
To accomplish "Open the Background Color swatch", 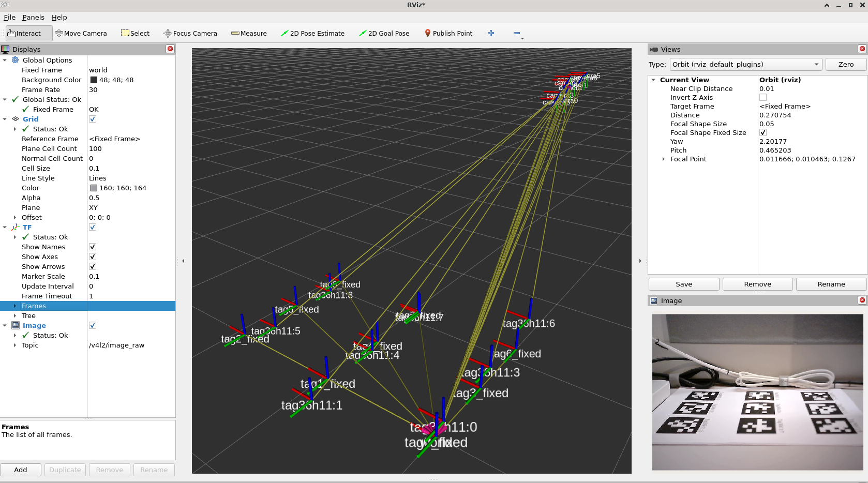I will click(x=94, y=80).
